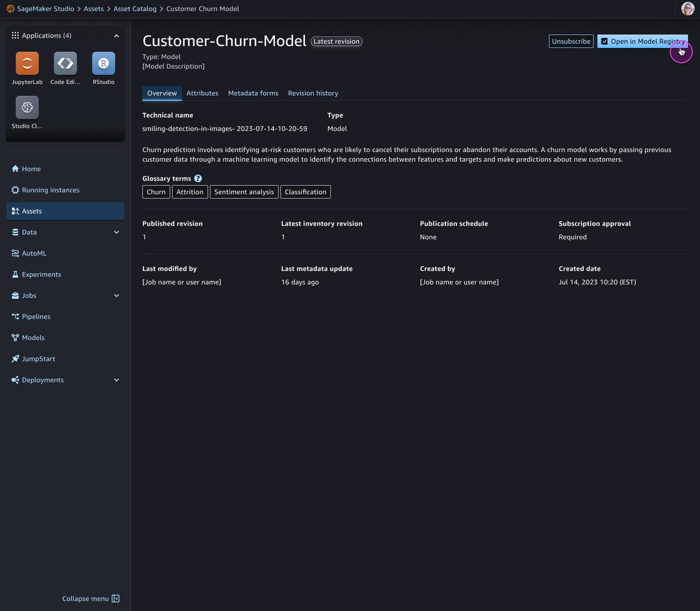Go to Pipelines section

65,317
